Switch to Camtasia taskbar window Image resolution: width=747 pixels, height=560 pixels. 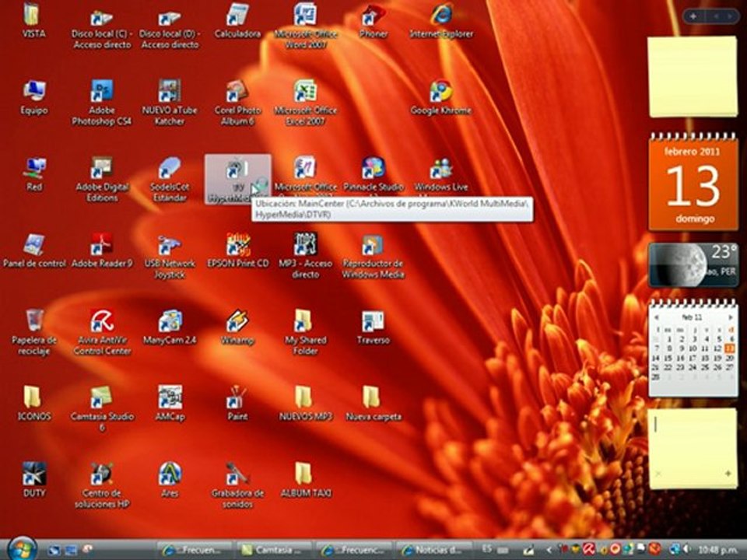click(x=275, y=549)
